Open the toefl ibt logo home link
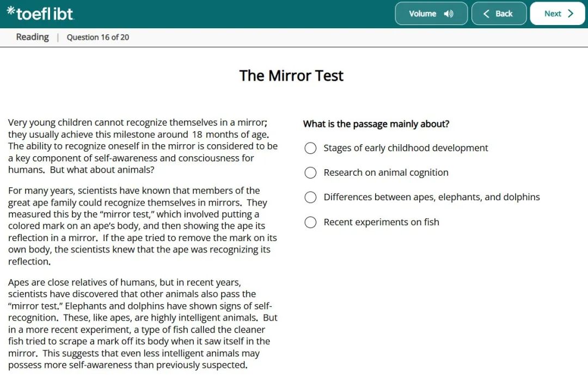Screen dimensions: 588x376 point(41,14)
